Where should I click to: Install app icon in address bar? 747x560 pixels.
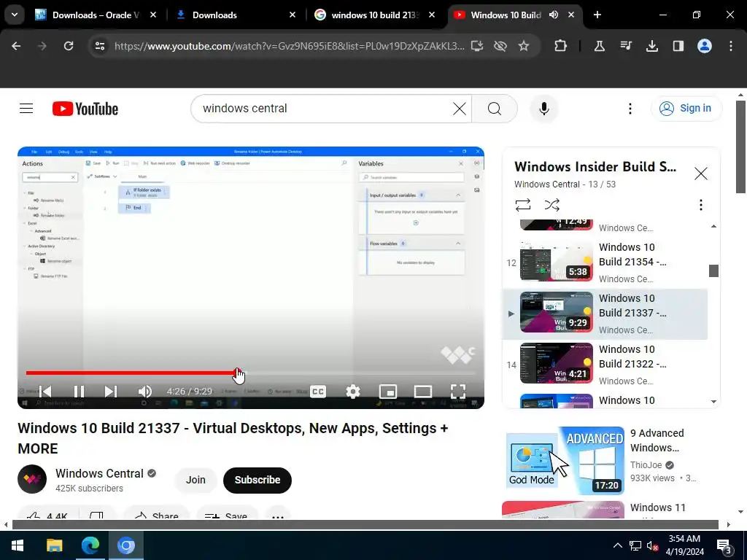[x=477, y=46]
